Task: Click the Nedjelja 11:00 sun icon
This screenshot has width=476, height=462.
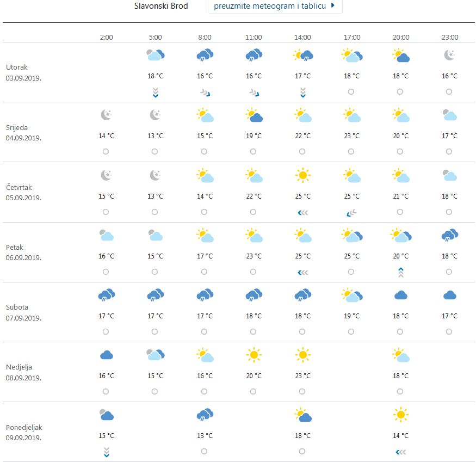Action: click(x=254, y=355)
